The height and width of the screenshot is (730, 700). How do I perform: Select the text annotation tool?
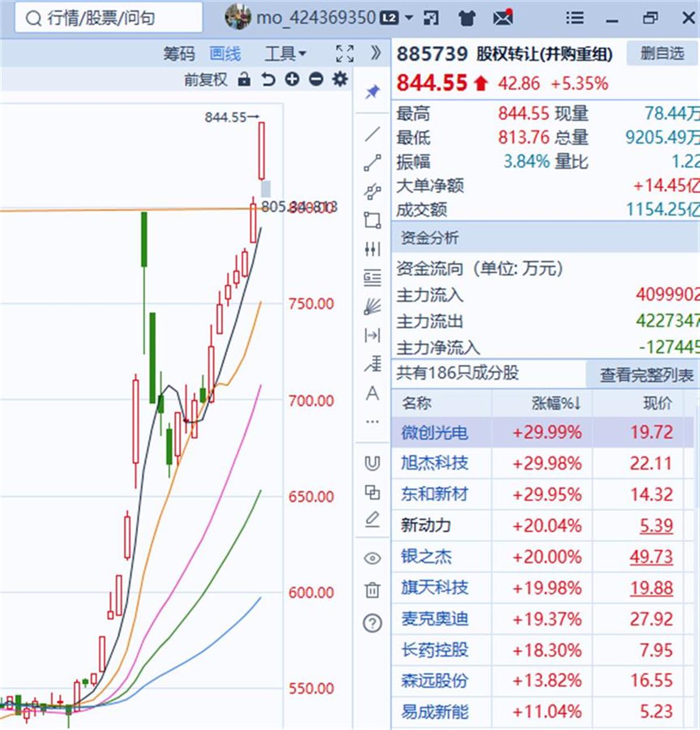click(372, 393)
